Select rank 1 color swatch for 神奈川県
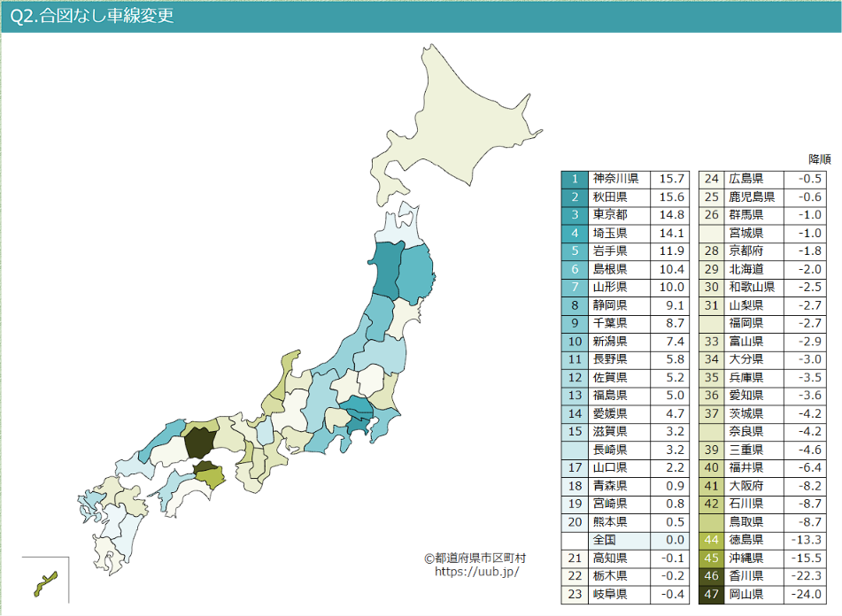 click(575, 179)
